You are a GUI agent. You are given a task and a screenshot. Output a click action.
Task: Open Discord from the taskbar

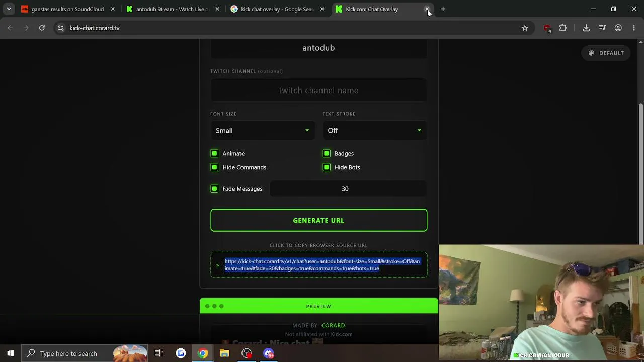coord(269,353)
